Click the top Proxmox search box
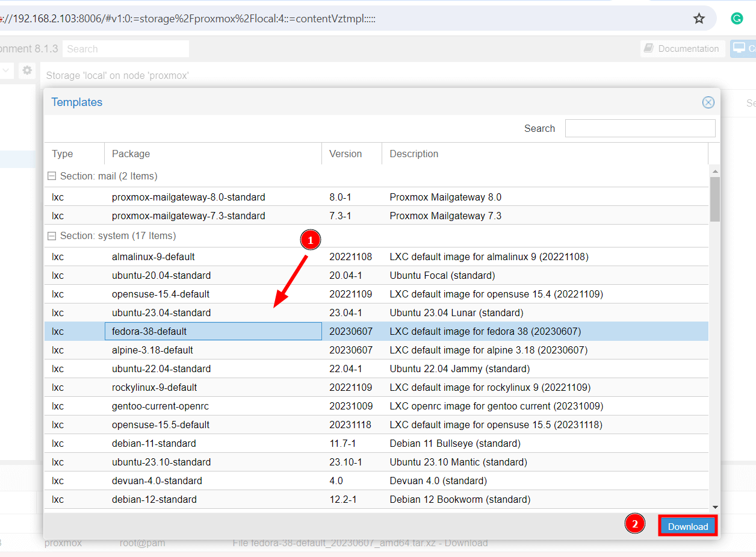Screen dimensions: 756x557 click(x=125, y=49)
